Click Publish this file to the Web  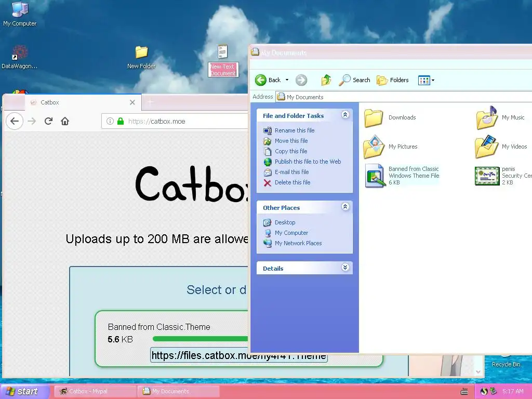pos(308,162)
